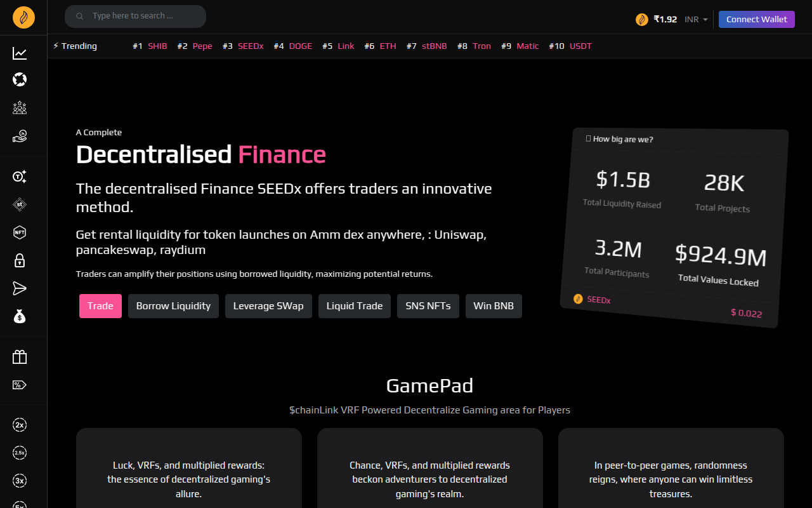Open the gift box sidebar icon
812x508 pixels.
pyautogui.click(x=20, y=357)
